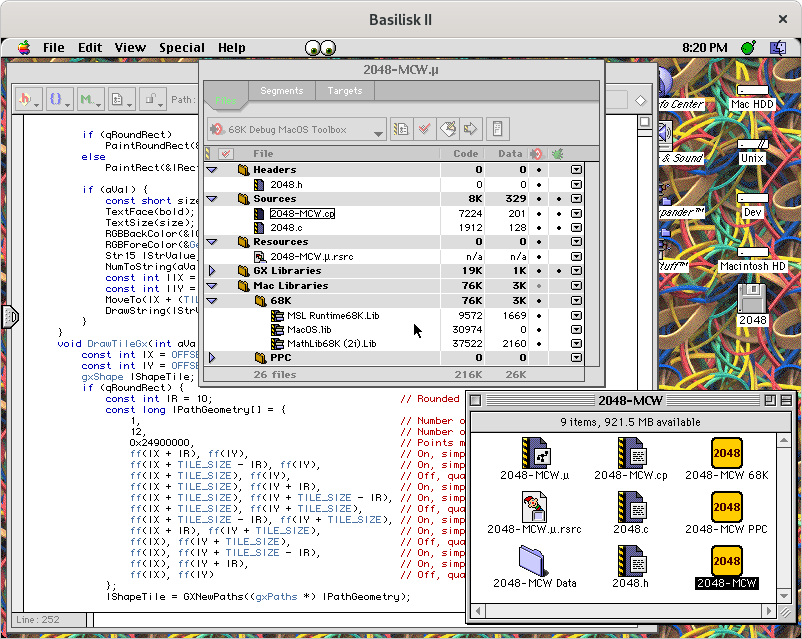
Task: Click the header files popup icon in editor toolbar
Action: point(28,99)
